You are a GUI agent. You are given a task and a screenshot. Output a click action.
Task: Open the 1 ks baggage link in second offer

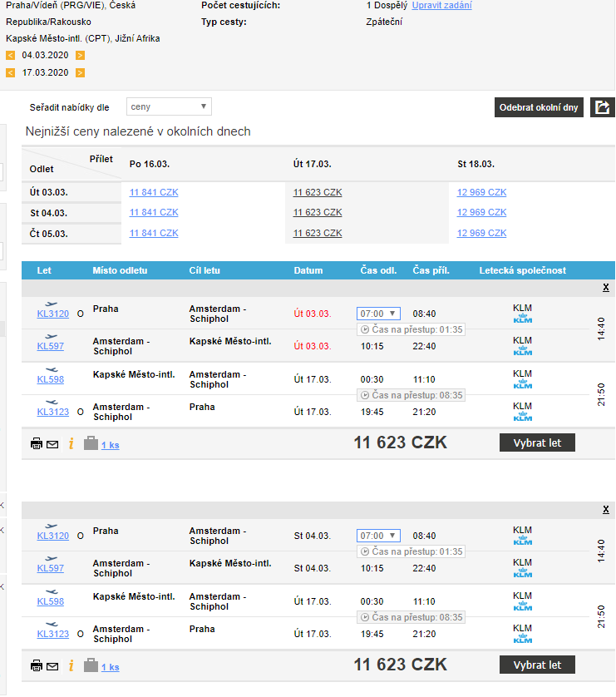tap(110, 668)
